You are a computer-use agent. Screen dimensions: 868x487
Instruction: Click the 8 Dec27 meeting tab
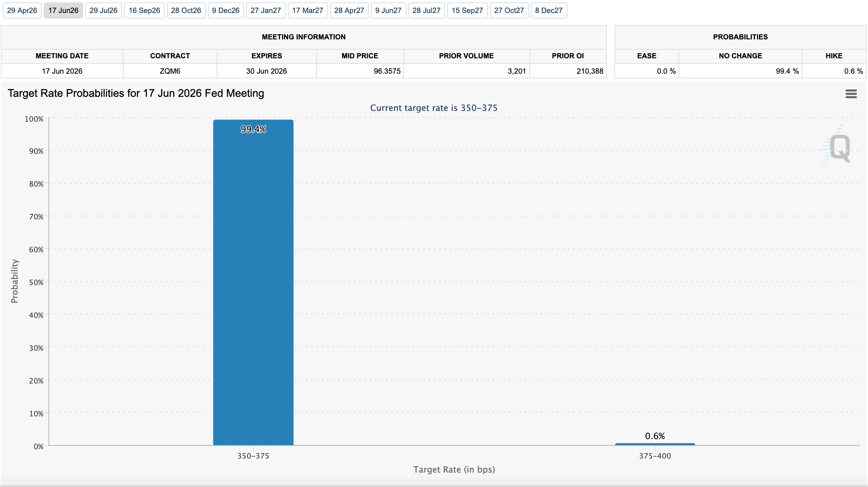pyautogui.click(x=549, y=11)
